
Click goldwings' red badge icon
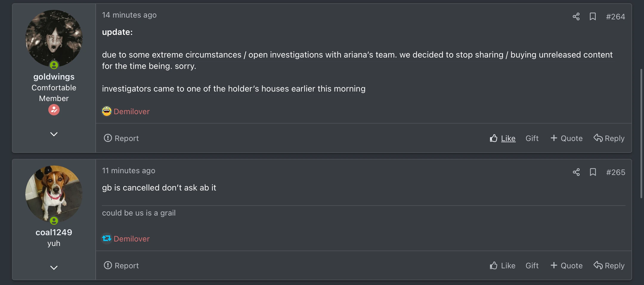(x=54, y=110)
